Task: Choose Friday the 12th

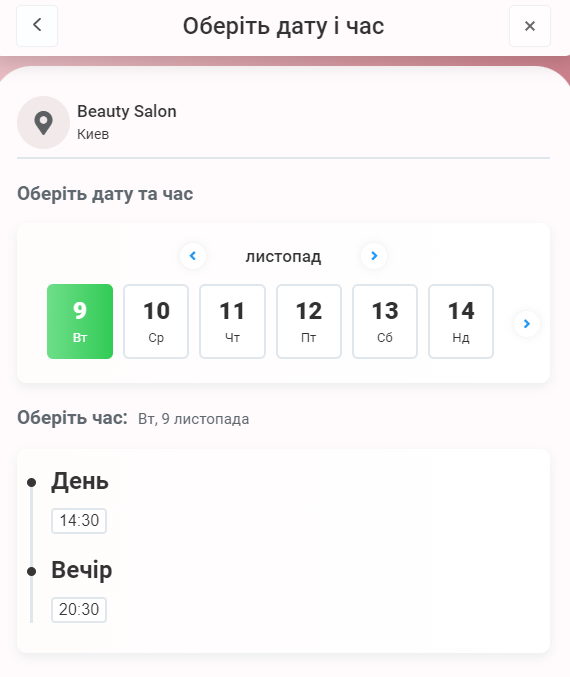Action: pyautogui.click(x=309, y=321)
